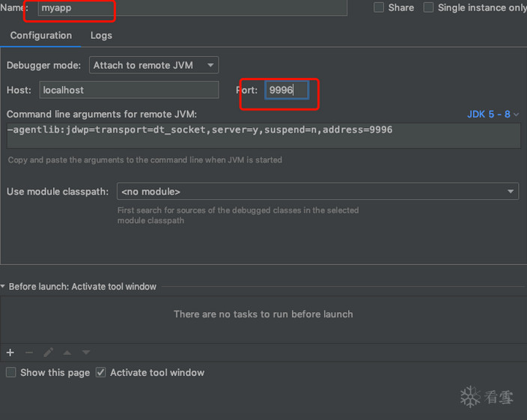
Task: Expand the JDK 5 - 8 version selector
Action: (x=493, y=115)
